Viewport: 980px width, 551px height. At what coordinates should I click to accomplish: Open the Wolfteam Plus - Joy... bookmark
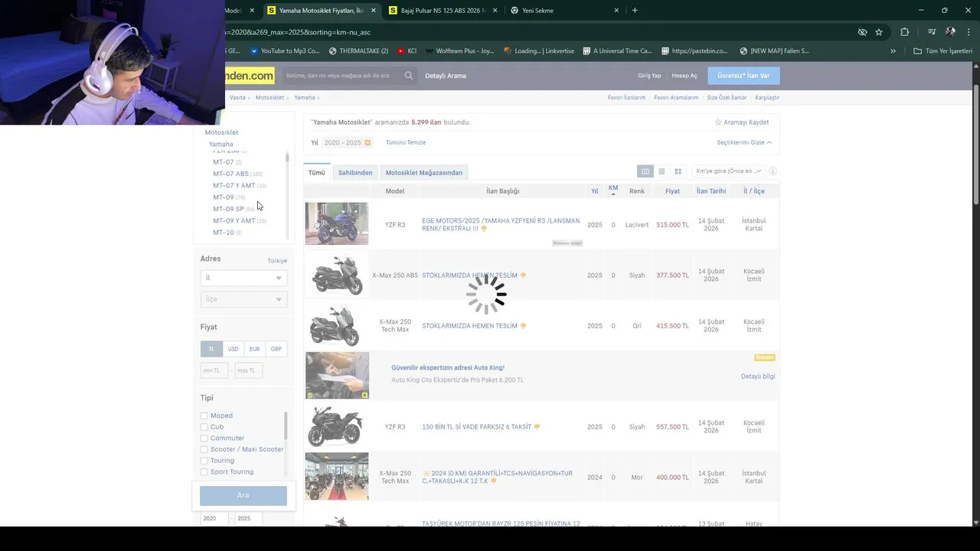pos(460,51)
